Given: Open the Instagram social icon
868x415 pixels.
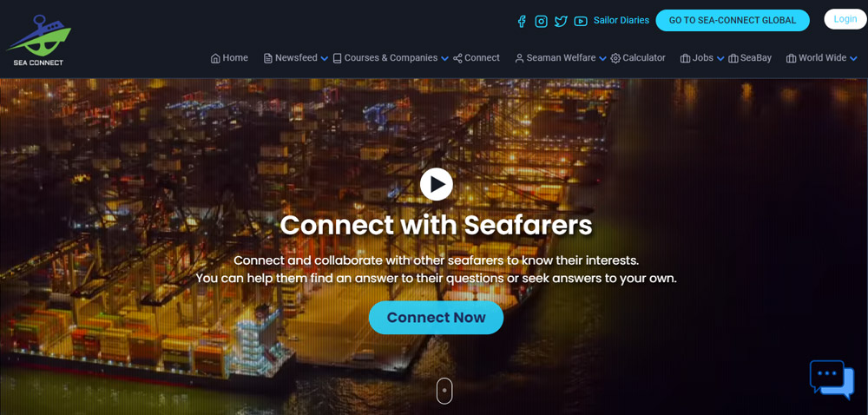Looking at the screenshot, I should click(x=541, y=21).
